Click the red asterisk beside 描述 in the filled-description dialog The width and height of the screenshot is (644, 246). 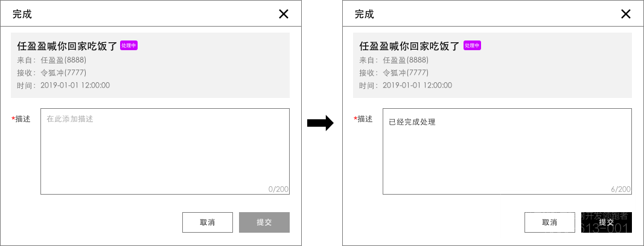coord(355,119)
